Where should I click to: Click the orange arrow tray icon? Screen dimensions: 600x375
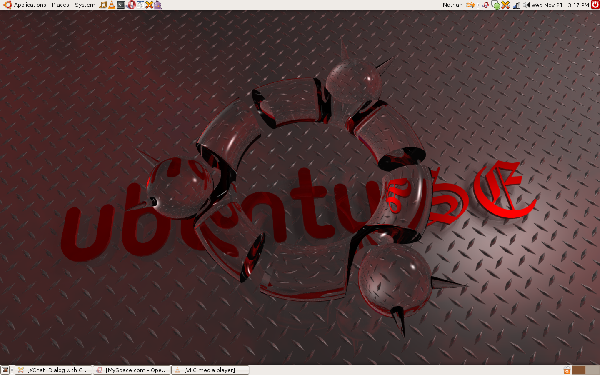(x=471, y=5)
